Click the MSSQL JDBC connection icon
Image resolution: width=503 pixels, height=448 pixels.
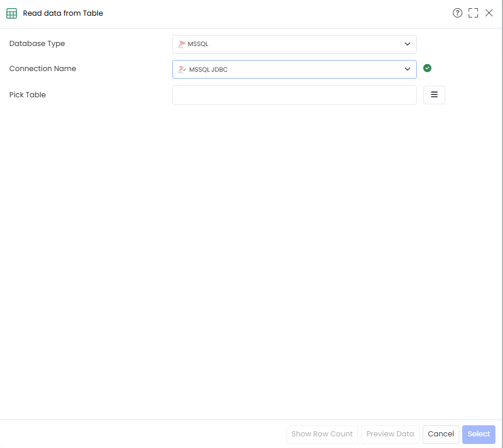coord(182,69)
